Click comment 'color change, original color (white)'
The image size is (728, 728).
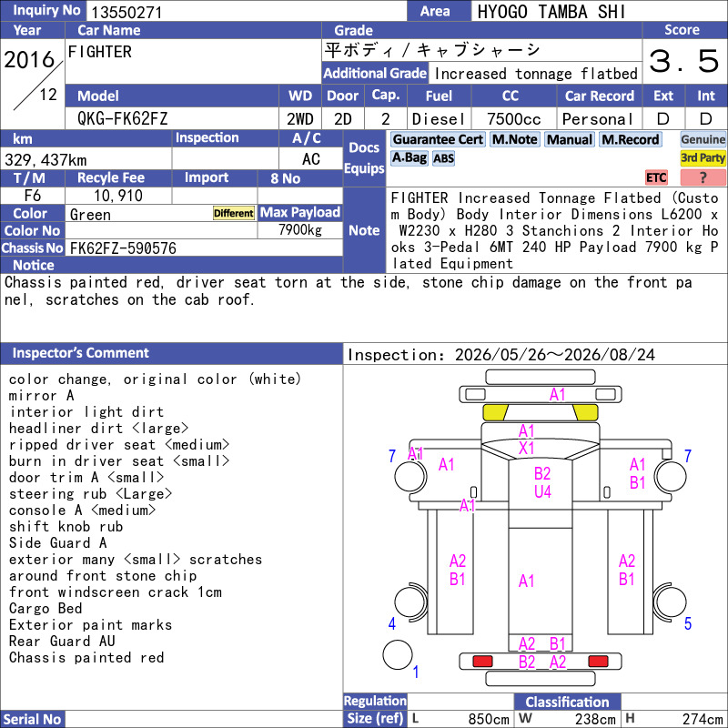(155, 379)
